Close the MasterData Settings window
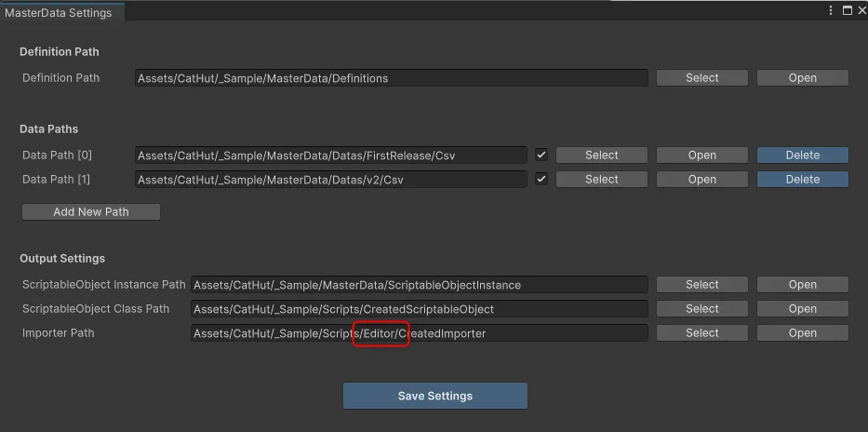 click(861, 10)
